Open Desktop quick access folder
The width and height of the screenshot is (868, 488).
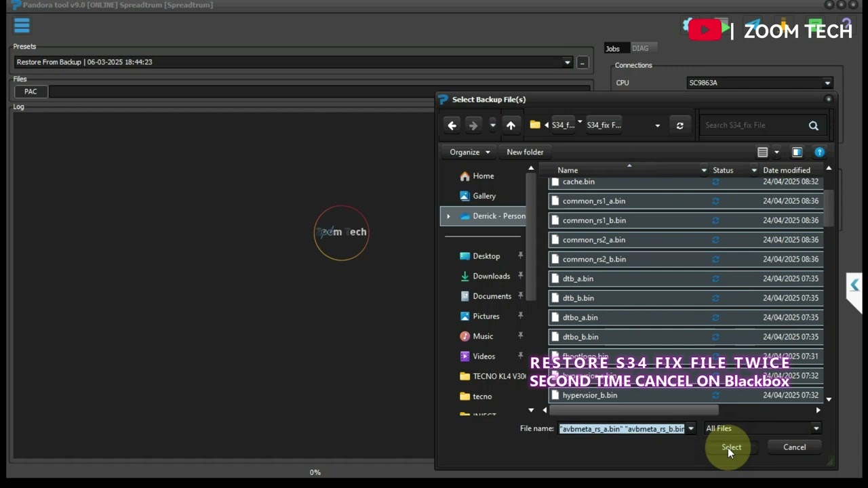coord(486,256)
